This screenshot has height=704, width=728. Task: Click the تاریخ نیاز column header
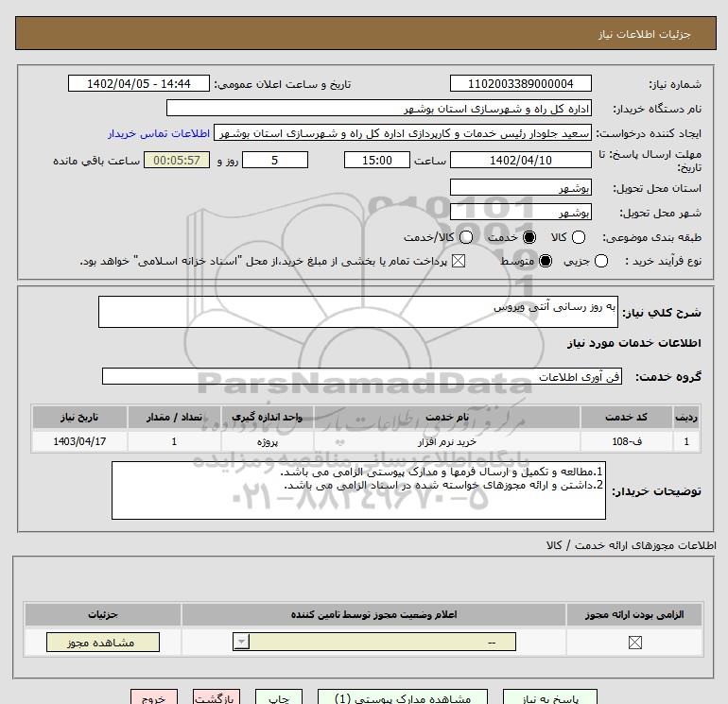click(x=79, y=417)
